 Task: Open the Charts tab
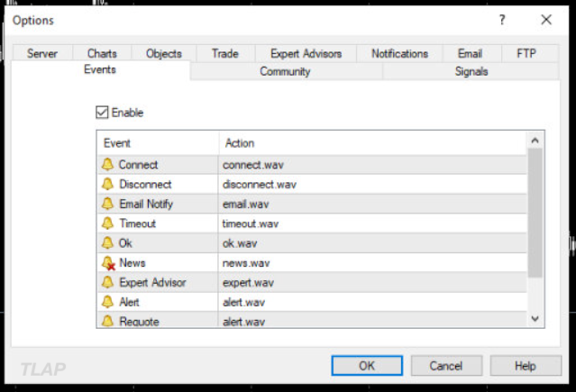pos(102,54)
